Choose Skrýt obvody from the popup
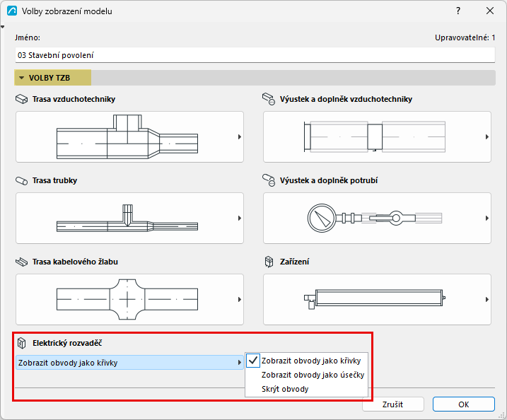 click(306, 389)
